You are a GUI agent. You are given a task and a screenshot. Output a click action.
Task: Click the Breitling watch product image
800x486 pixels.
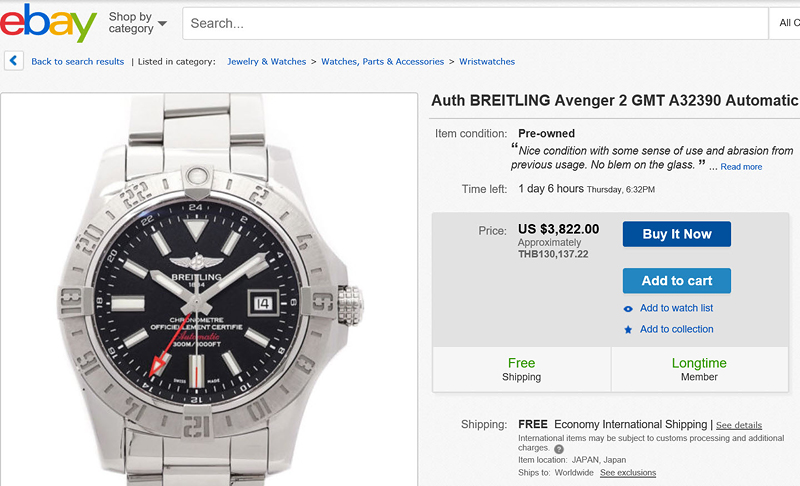[209, 290]
